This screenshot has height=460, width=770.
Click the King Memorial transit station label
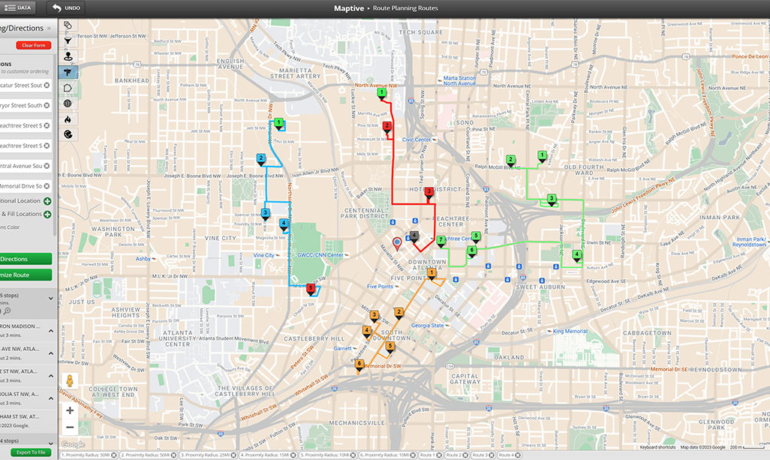570,331
